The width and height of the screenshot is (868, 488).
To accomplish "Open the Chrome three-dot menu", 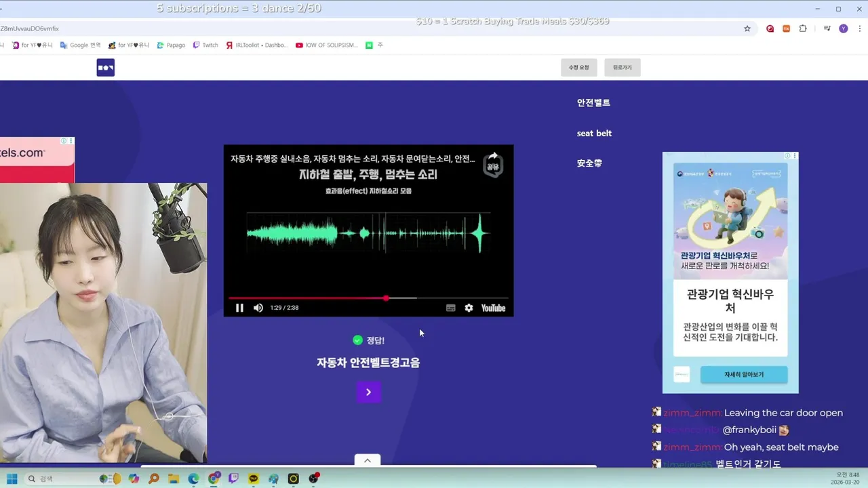I will (859, 28).
